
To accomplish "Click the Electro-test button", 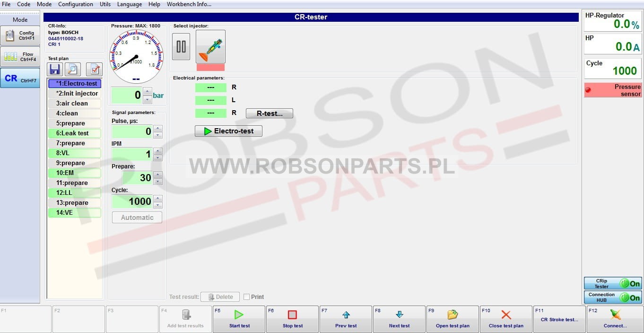I will [x=228, y=131].
